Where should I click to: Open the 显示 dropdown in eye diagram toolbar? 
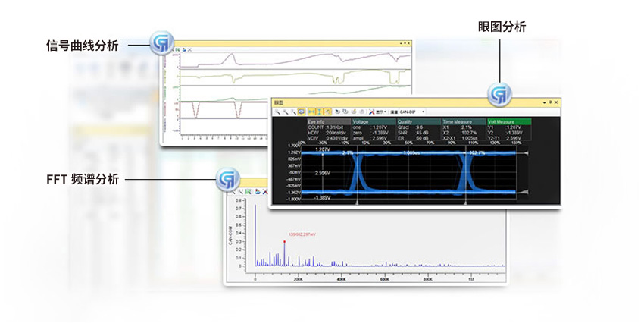tap(382, 112)
